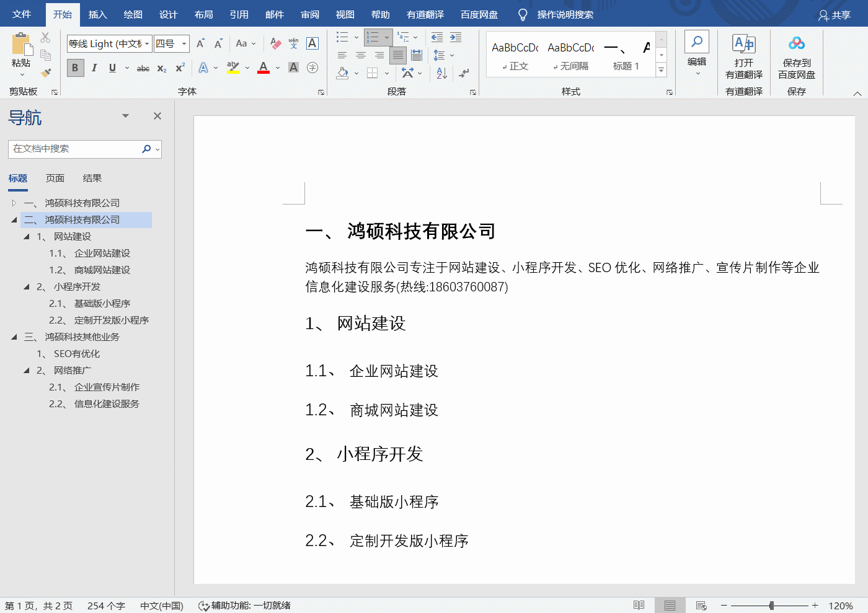This screenshot has width=868, height=613.
Task: Toggle justify alignment button
Action: pyautogui.click(x=398, y=55)
